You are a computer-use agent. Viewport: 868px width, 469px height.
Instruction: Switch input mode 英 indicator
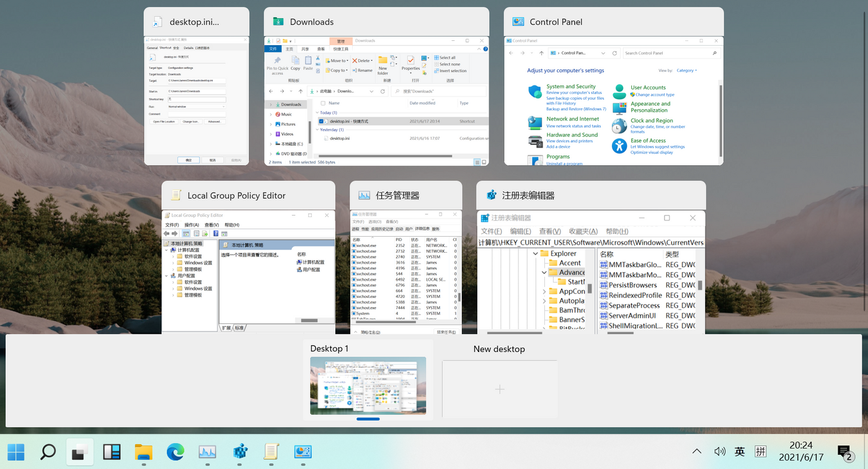click(x=740, y=452)
